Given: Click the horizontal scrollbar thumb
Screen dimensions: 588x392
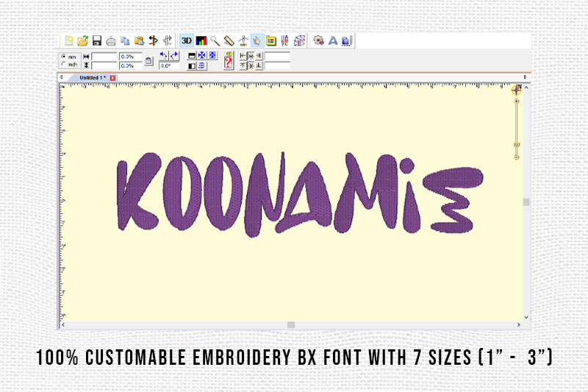Looking at the screenshot, I should (291, 325).
